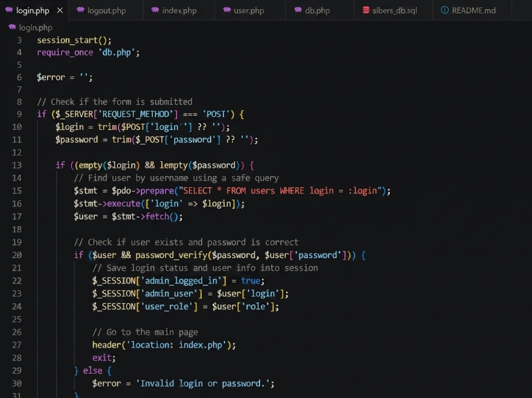Click the 'Save login status' comment

pyautogui.click(x=205, y=268)
